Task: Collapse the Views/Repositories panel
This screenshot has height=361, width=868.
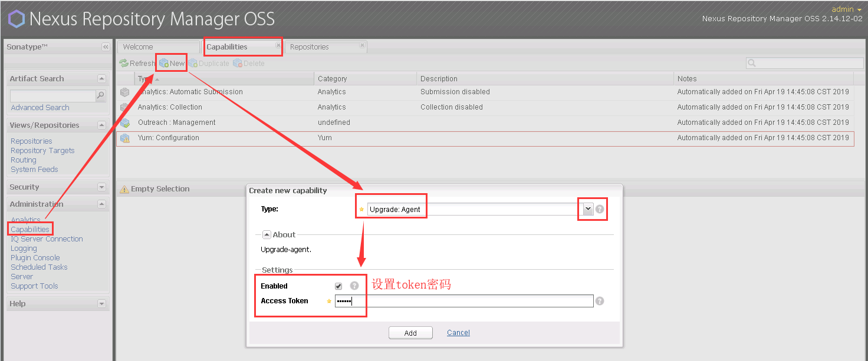Action: pos(101,125)
